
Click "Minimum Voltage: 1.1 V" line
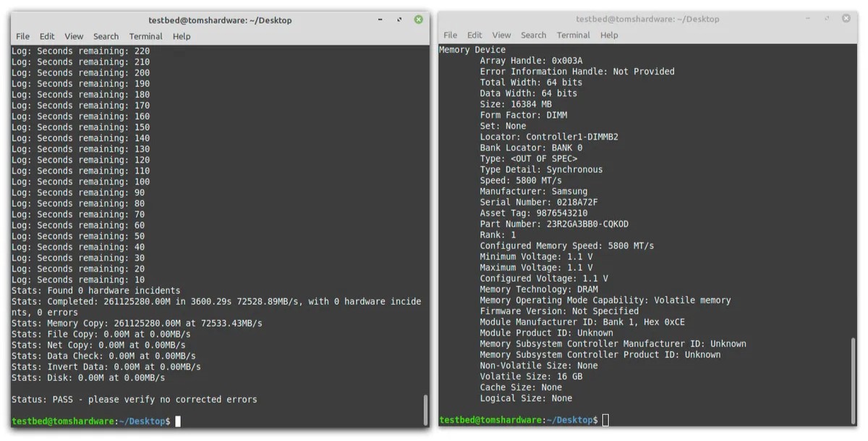[536, 256]
